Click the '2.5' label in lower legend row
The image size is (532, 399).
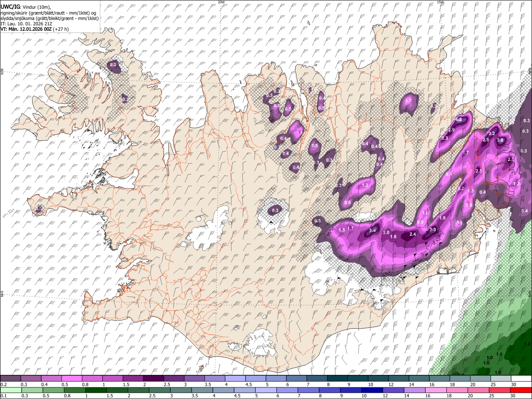pos(153,396)
